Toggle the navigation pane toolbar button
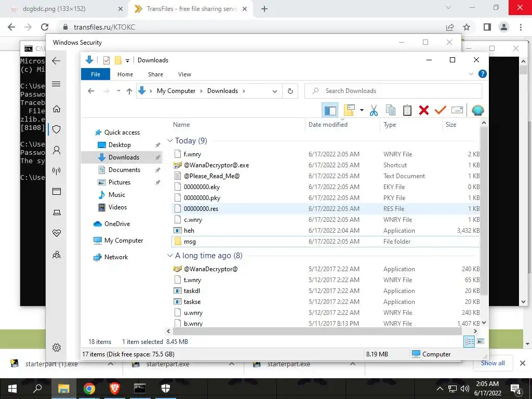Viewport: 532px width, 399px height. (330, 110)
